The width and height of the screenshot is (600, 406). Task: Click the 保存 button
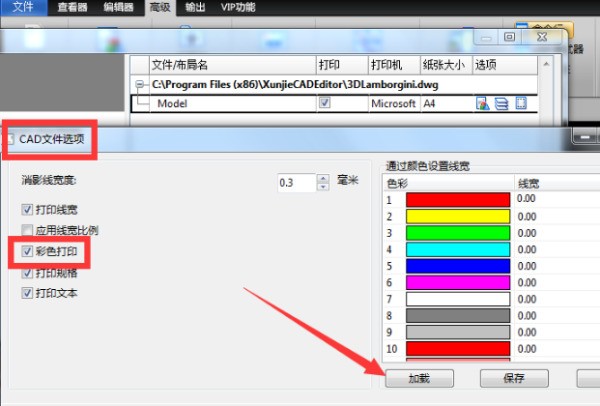(514, 378)
